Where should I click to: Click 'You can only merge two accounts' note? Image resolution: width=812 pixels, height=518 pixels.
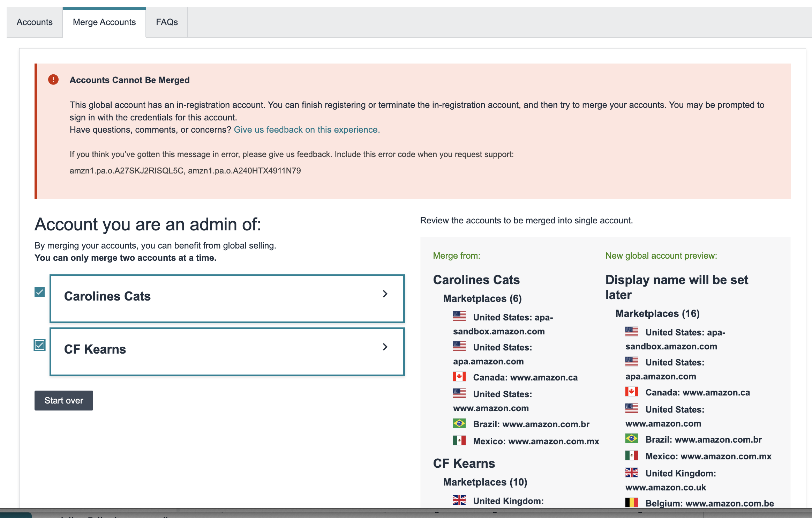pyautogui.click(x=126, y=258)
